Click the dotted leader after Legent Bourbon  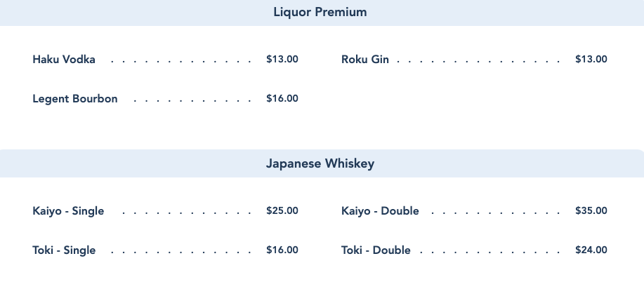(x=192, y=100)
